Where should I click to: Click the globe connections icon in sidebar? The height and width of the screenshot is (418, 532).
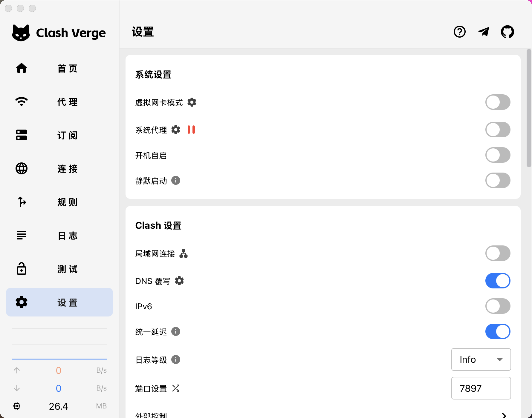[x=22, y=168]
